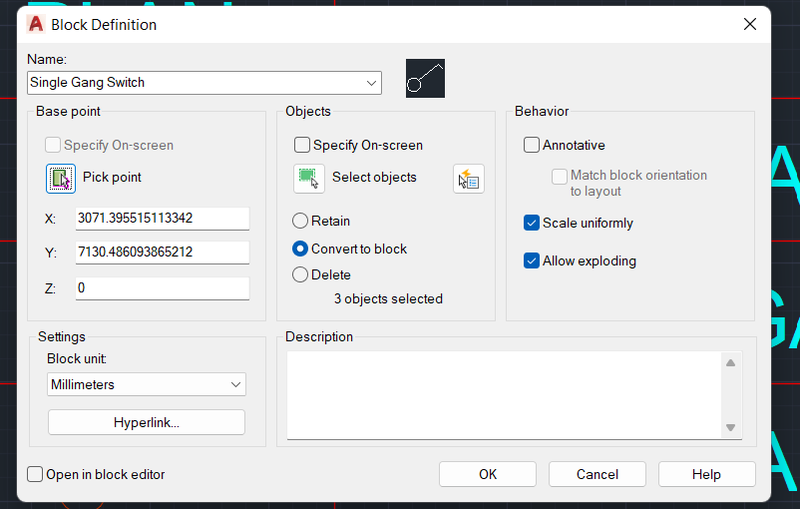800x509 pixels.
Task: Close the Block Definition dialog
Action: point(749,24)
